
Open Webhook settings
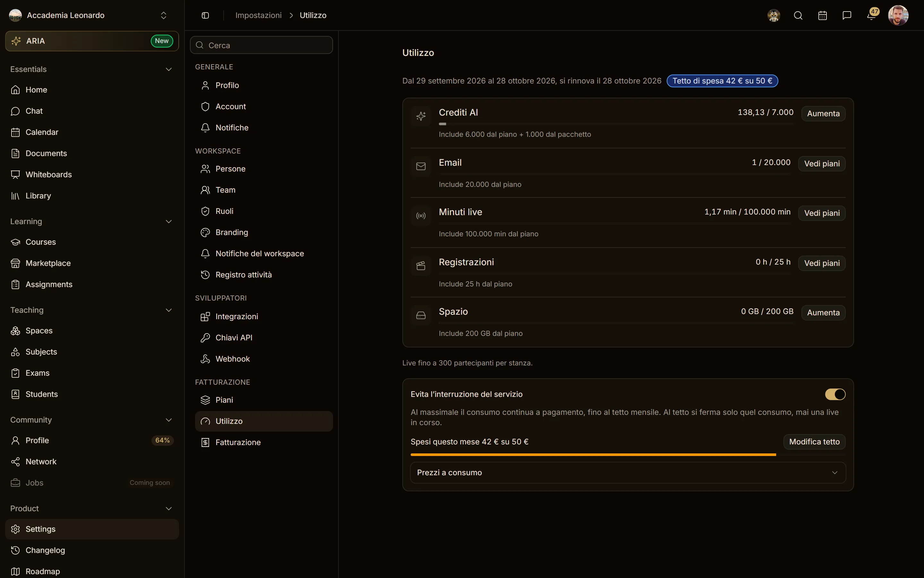264,359
